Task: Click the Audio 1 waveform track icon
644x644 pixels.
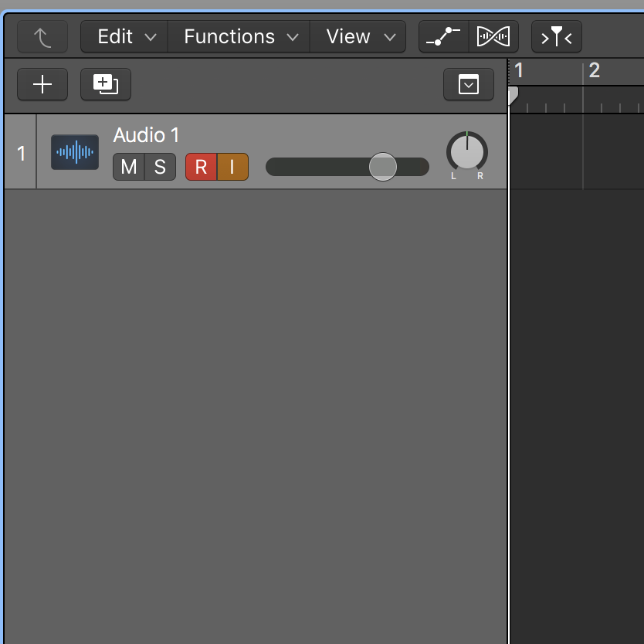Action: coord(75,152)
